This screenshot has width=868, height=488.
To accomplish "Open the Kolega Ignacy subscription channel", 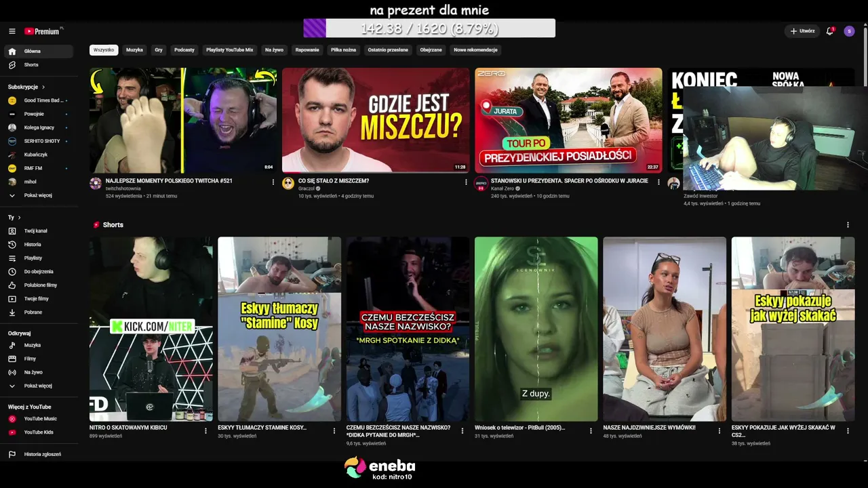I will pyautogui.click(x=39, y=127).
